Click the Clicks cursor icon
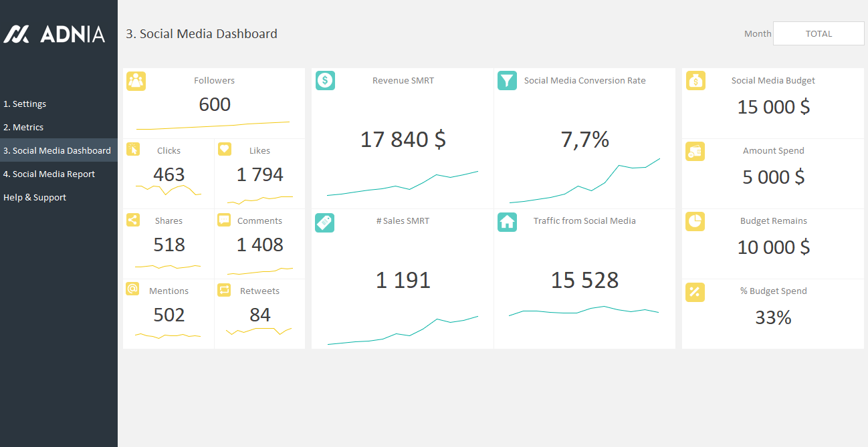The width and height of the screenshot is (868, 447). click(x=133, y=149)
